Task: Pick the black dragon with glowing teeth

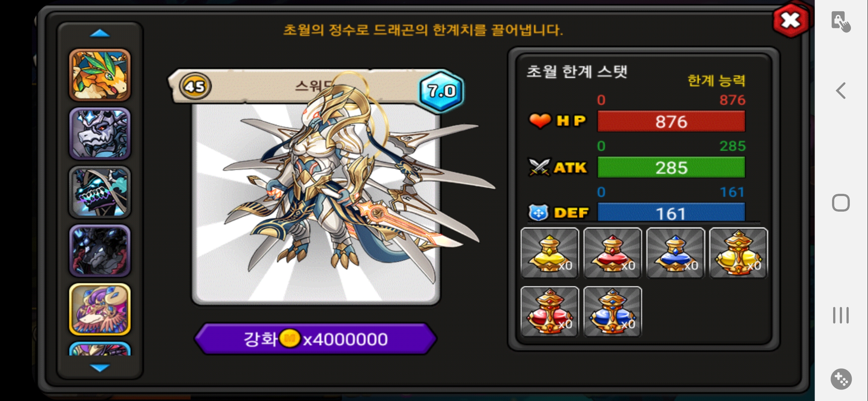Action: tap(100, 192)
